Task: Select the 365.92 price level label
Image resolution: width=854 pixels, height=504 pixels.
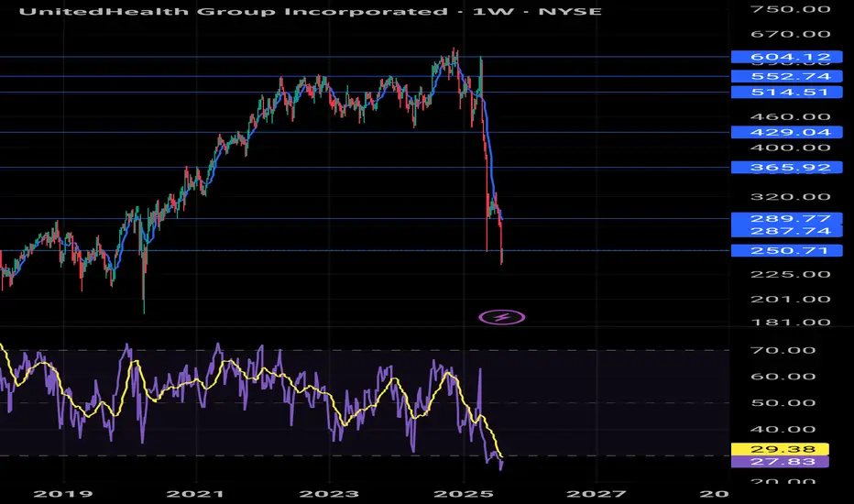Action: click(x=786, y=168)
